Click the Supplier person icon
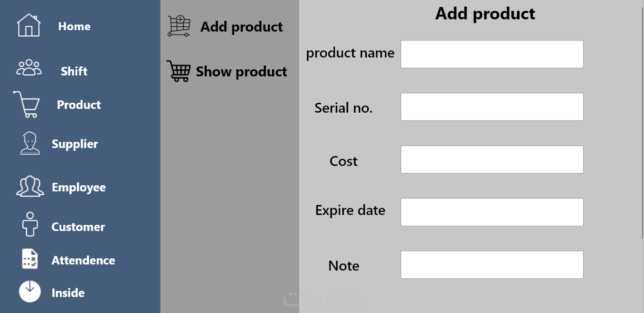The image size is (644, 313). click(30, 143)
